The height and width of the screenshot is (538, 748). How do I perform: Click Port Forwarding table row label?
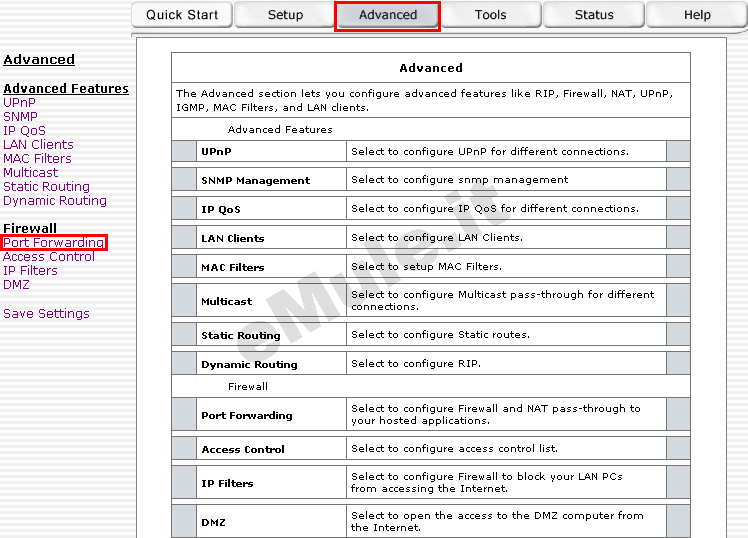[x=247, y=415]
